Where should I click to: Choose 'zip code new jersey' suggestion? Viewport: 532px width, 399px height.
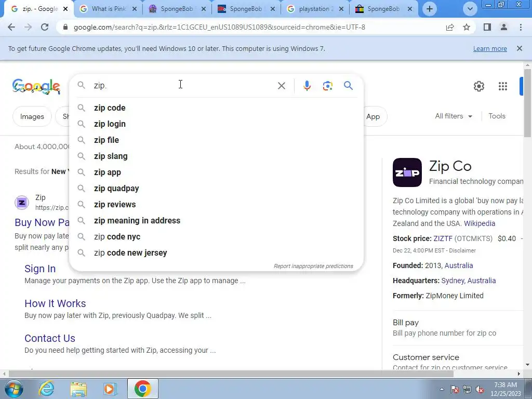216,253
